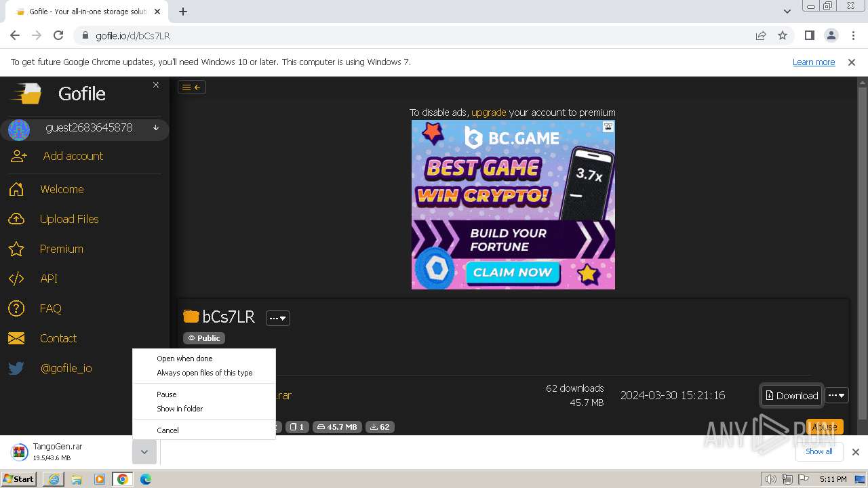Open Internet Explorer from the taskbar

(x=54, y=479)
